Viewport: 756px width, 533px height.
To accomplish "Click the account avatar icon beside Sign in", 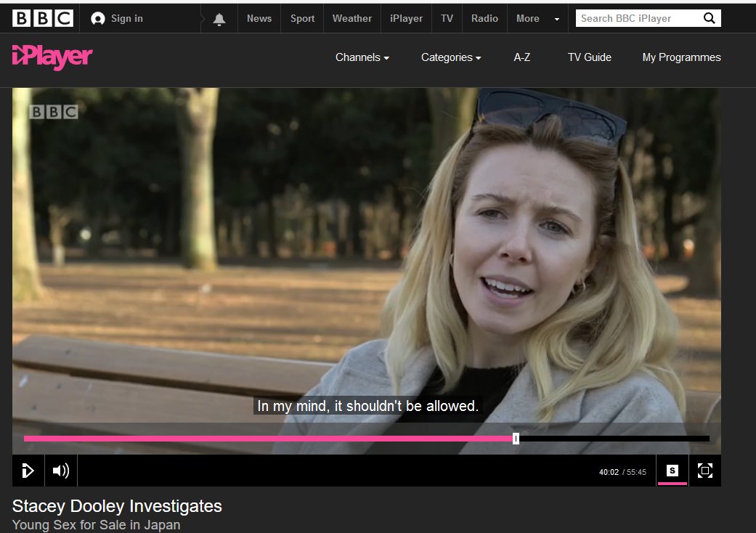I will (98, 18).
